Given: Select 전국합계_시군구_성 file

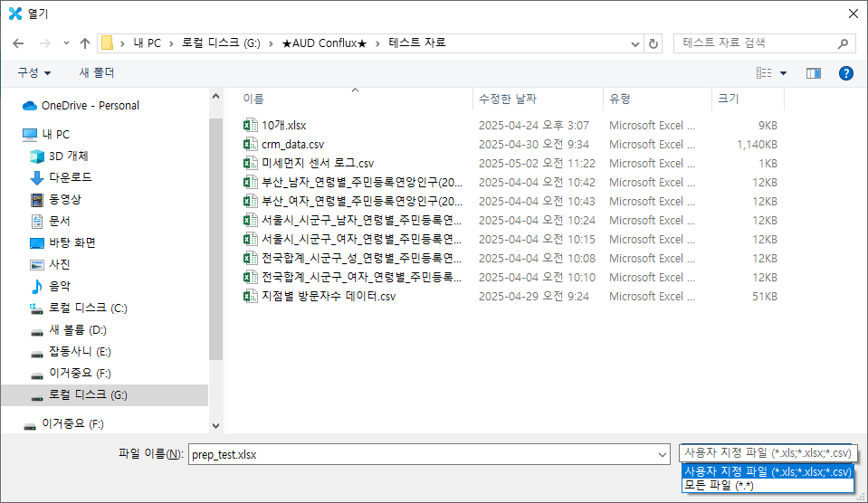Looking at the screenshot, I should point(362,259).
